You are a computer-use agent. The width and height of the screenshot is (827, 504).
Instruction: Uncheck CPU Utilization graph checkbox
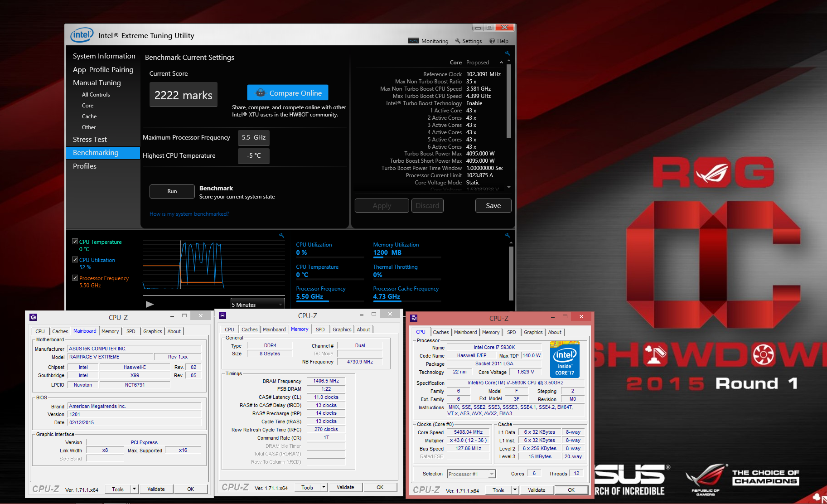(75, 260)
